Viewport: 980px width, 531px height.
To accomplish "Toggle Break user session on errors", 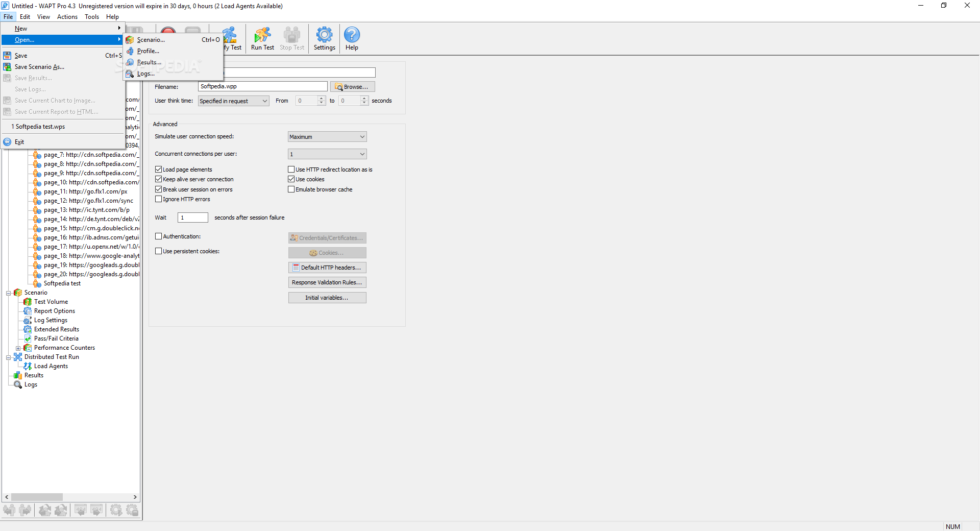I will (159, 189).
